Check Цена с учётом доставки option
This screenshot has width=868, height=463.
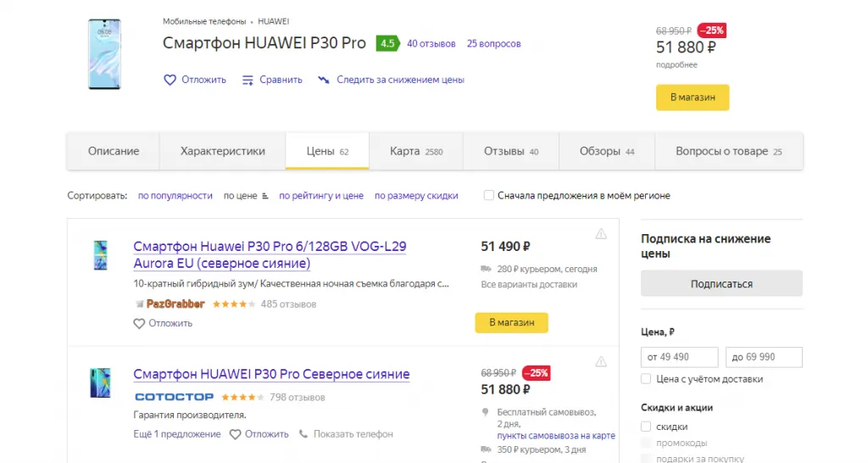coord(647,379)
